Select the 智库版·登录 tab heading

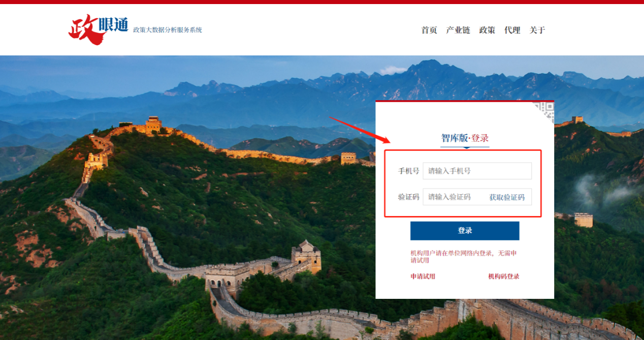(x=465, y=138)
